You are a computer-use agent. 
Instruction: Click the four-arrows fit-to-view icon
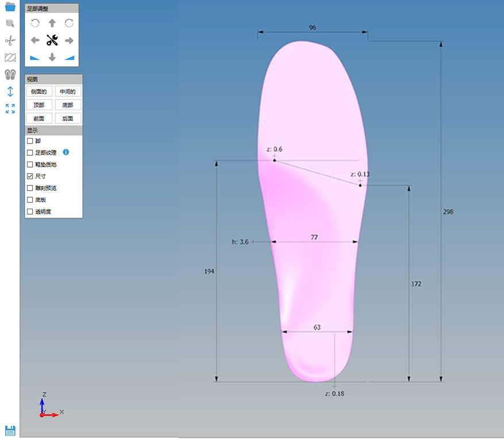10,108
